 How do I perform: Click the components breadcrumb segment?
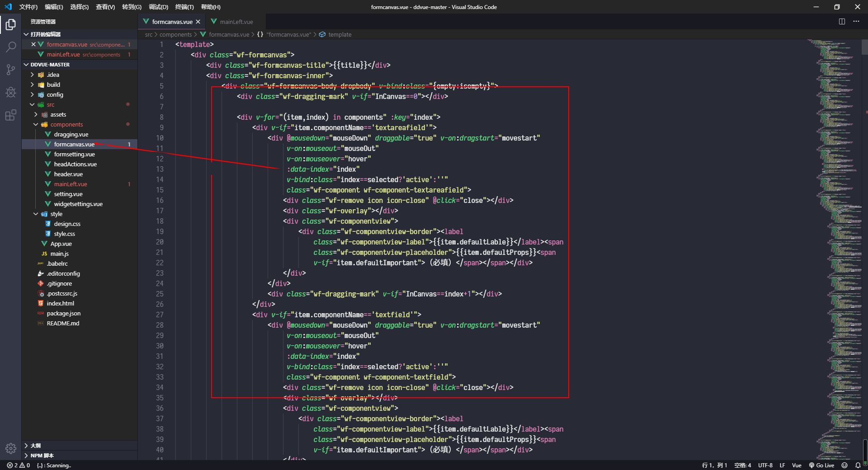click(x=175, y=34)
